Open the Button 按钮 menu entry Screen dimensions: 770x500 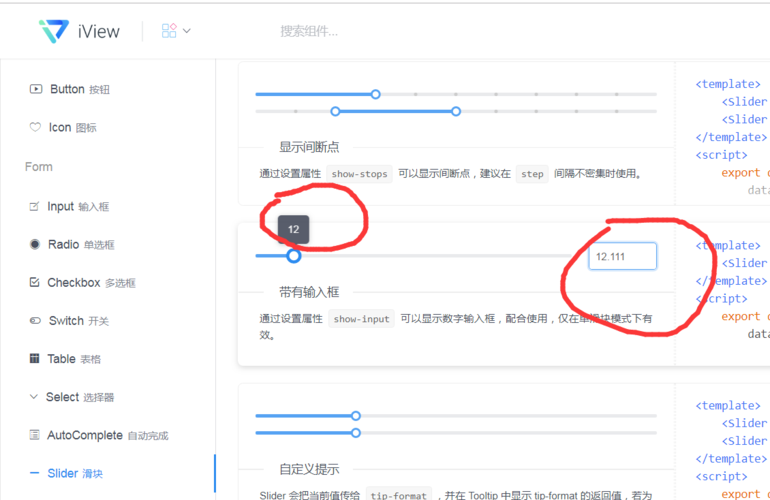[80, 89]
